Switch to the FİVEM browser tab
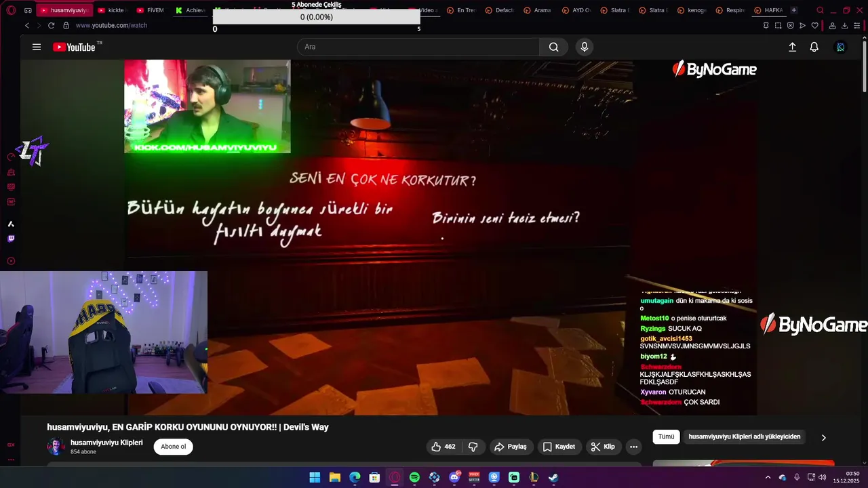Viewport: 868px width, 488px height. tap(150, 10)
